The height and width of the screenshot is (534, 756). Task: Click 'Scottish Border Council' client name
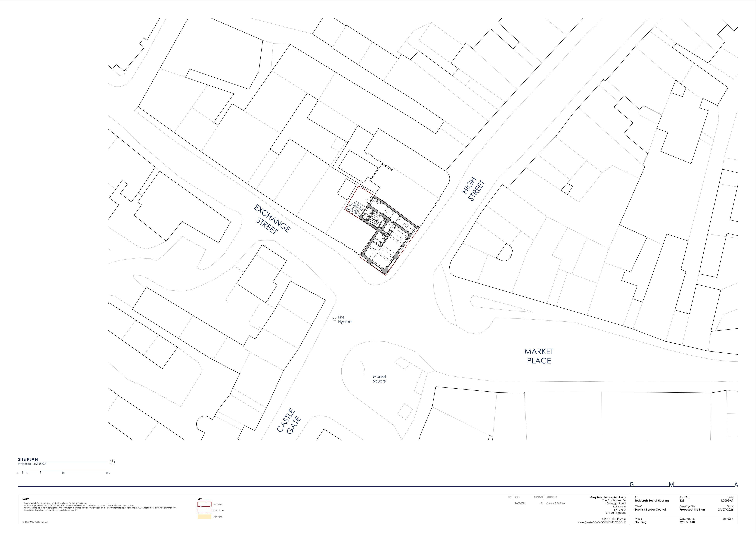click(x=650, y=509)
